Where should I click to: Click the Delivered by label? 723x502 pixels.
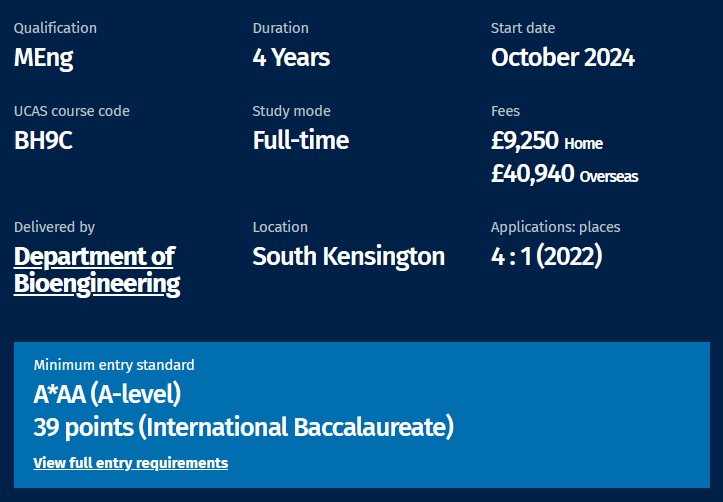click(x=54, y=227)
